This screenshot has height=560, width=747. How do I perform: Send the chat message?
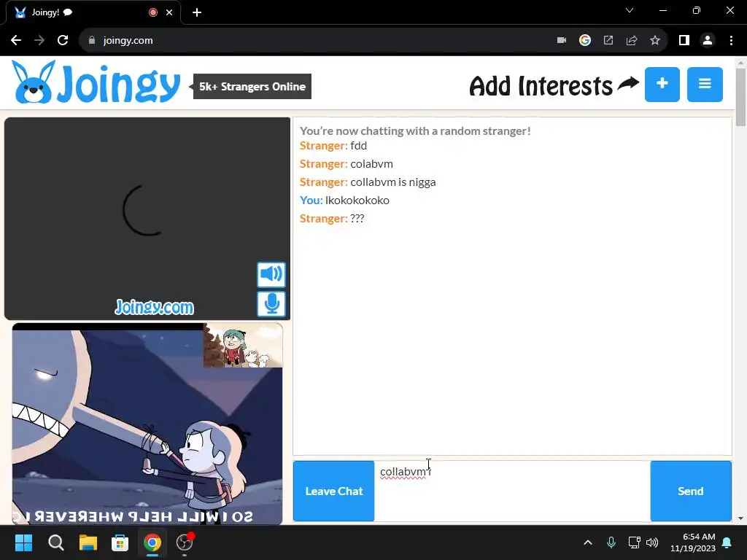click(691, 491)
